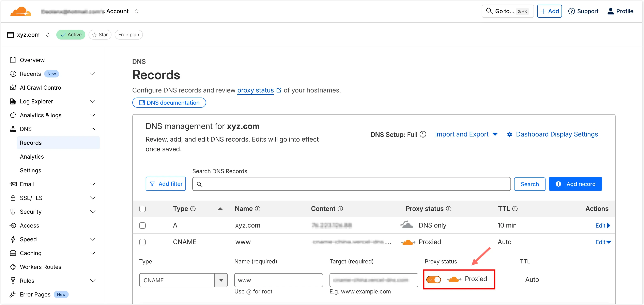
Task: Click the DNS icon in the sidebar
Action: point(13,129)
